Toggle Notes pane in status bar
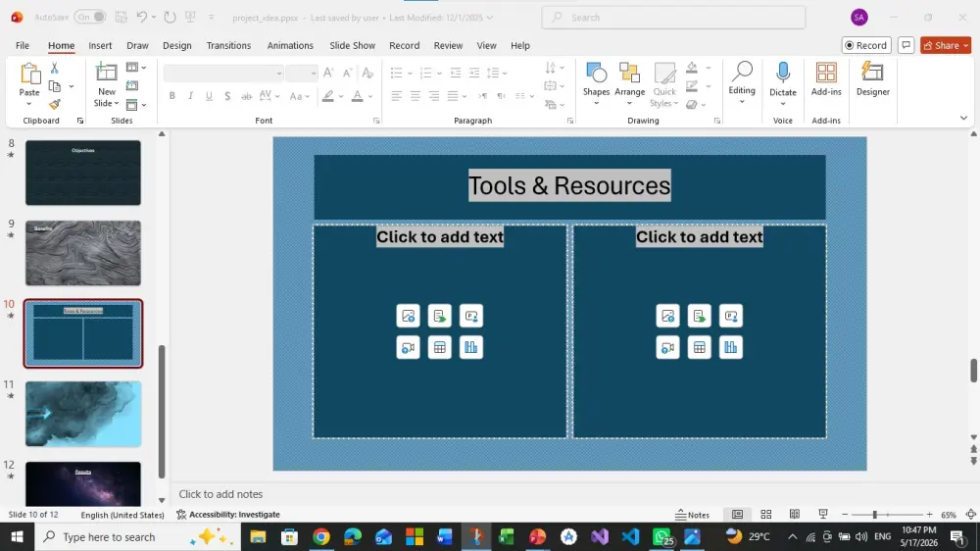This screenshot has height=551, width=980. pos(693,515)
